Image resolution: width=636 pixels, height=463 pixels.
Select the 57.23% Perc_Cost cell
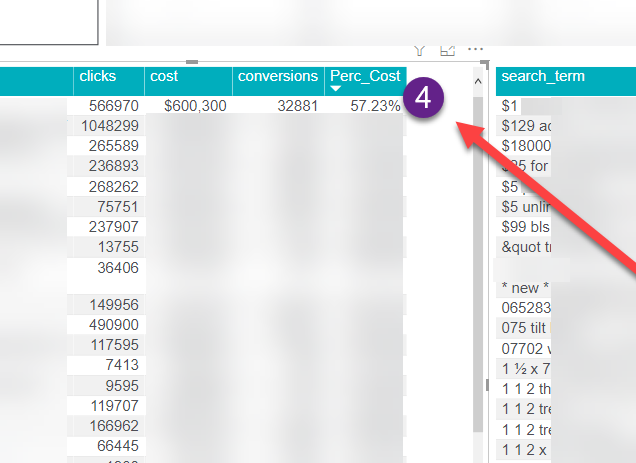(x=375, y=105)
